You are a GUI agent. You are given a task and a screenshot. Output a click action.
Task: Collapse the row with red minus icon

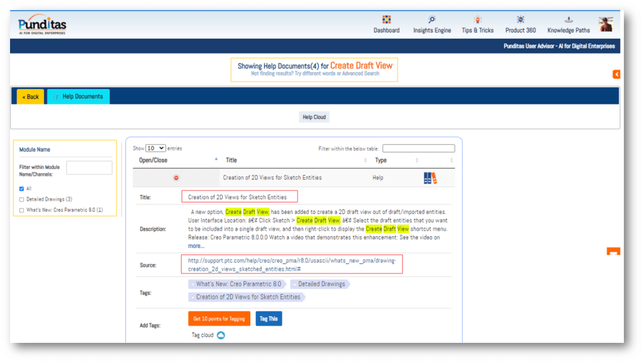176,178
